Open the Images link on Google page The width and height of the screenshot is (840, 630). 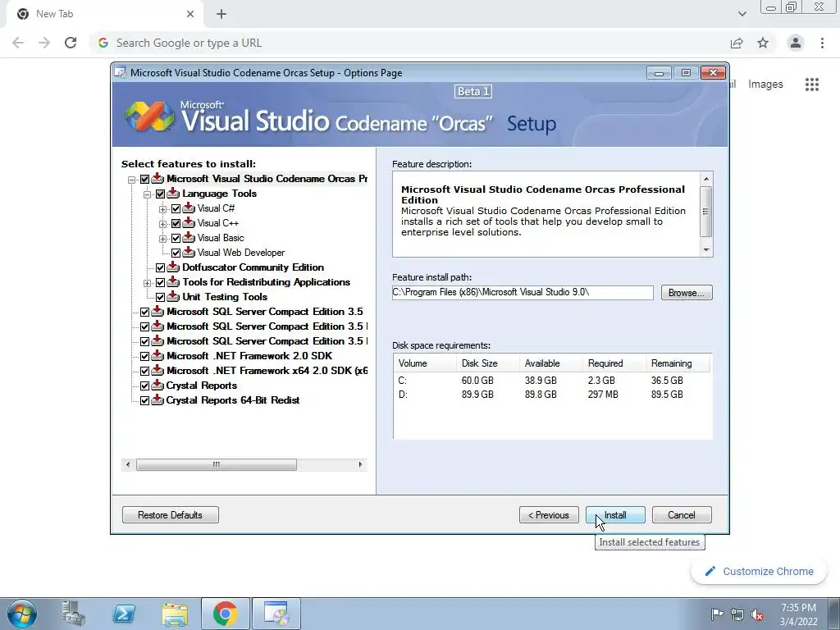pyautogui.click(x=765, y=84)
